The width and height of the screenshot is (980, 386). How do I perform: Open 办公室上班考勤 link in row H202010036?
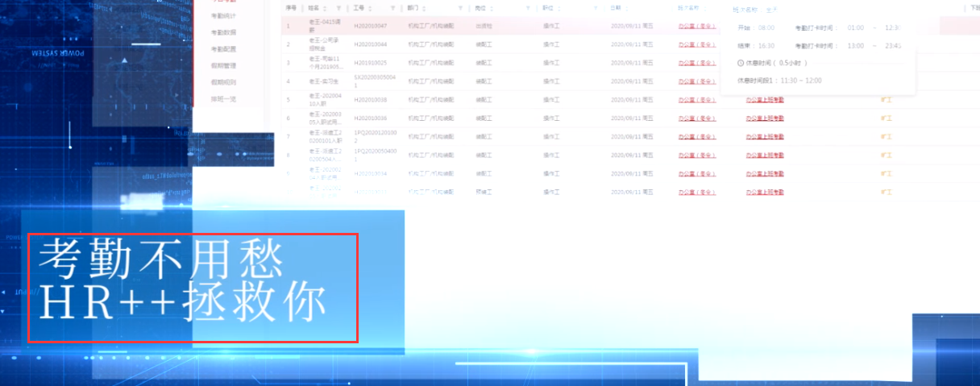point(765,118)
